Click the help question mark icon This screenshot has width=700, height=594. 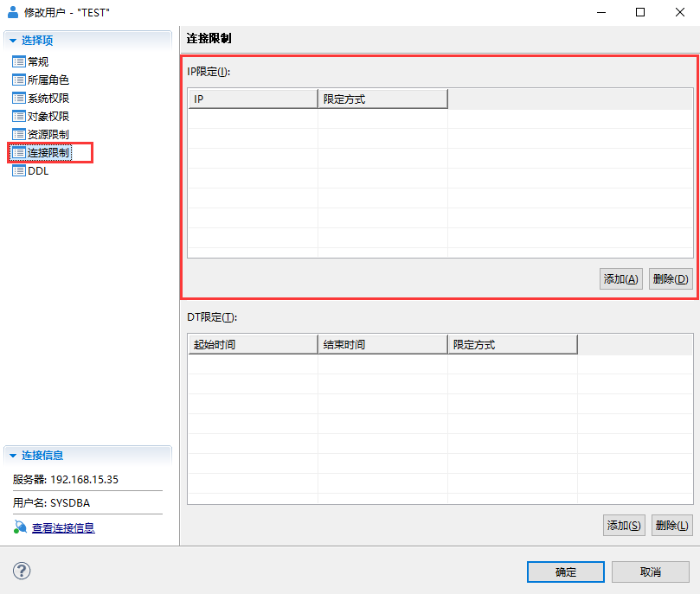click(x=22, y=571)
